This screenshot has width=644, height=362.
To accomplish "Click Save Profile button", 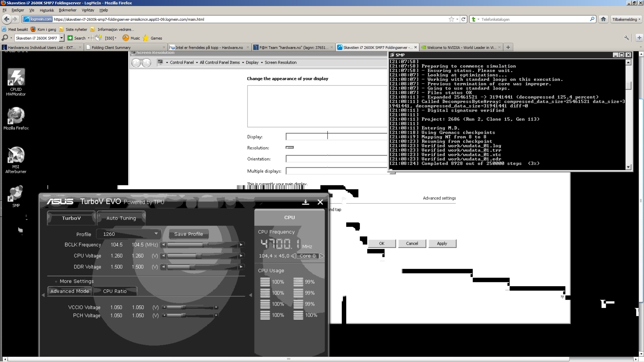I will [x=188, y=234].
